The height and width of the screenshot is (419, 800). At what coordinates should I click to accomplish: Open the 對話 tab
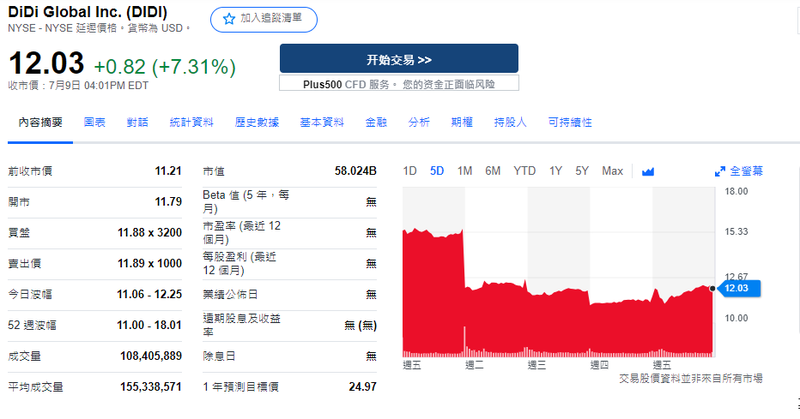coord(137,122)
